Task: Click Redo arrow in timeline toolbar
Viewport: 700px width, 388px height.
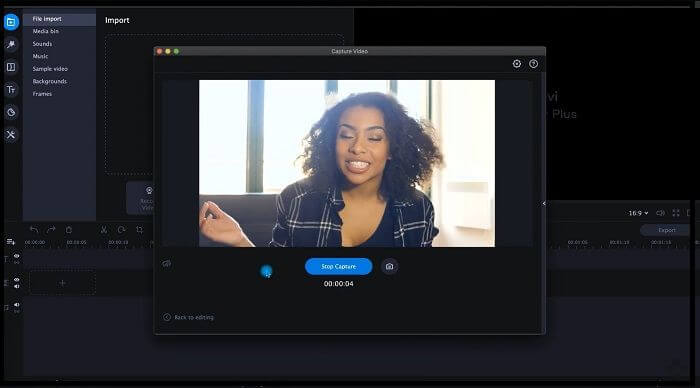Action: (51, 229)
